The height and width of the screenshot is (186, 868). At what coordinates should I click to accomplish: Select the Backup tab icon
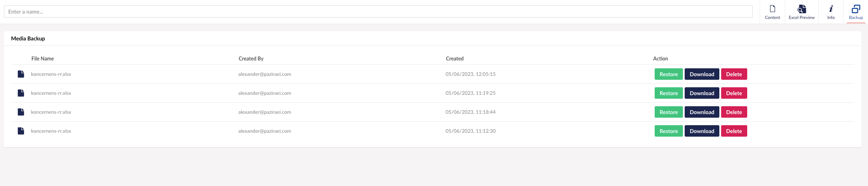click(856, 9)
